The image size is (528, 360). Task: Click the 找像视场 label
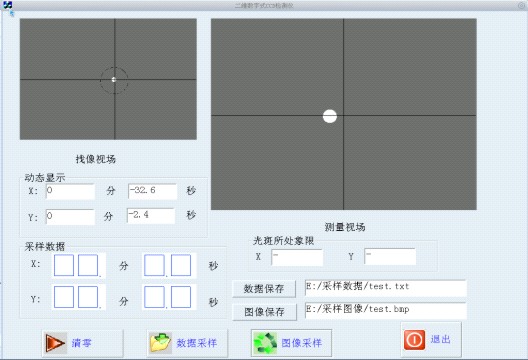click(96, 159)
